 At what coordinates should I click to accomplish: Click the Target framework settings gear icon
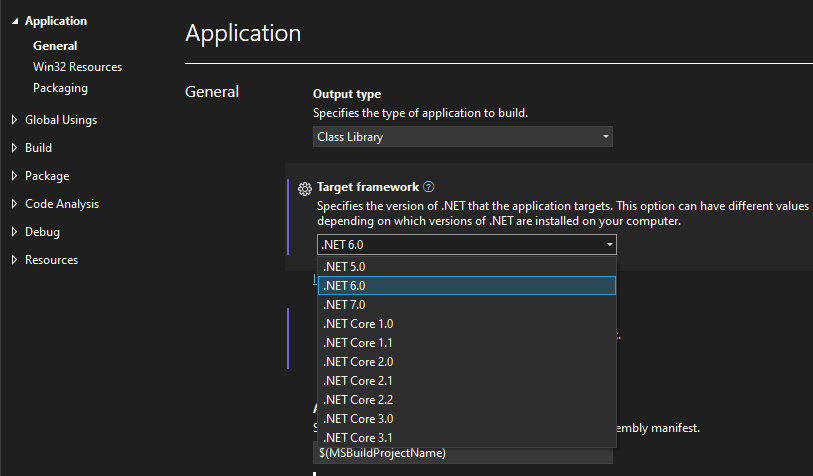pos(305,189)
